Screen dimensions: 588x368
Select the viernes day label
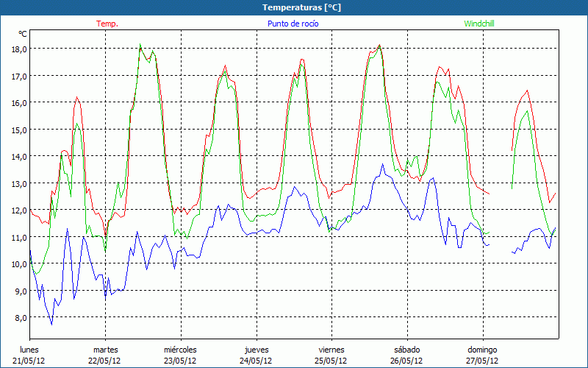click(331, 350)
